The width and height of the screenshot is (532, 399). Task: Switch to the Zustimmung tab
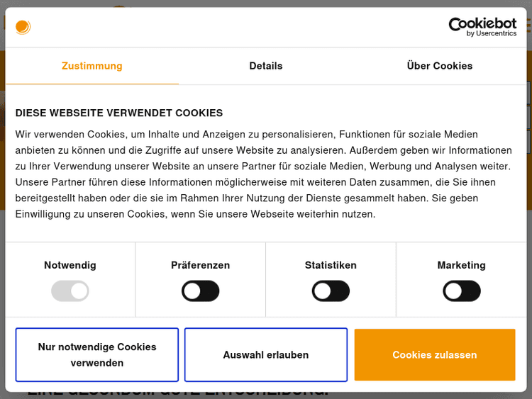[92, 66]
